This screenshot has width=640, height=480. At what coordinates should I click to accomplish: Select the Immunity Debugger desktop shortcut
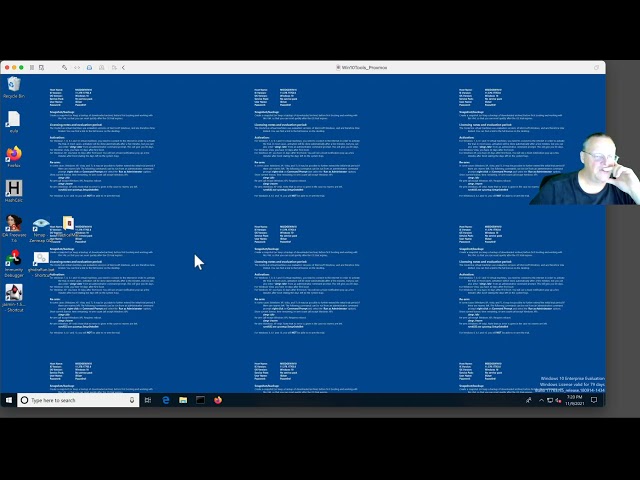[x=13, y=264]
